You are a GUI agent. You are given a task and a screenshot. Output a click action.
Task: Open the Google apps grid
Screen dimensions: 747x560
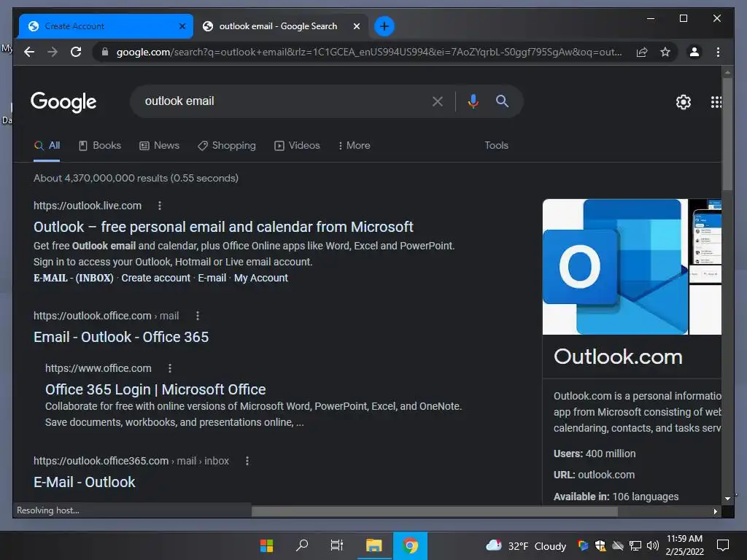pos(716,102)
